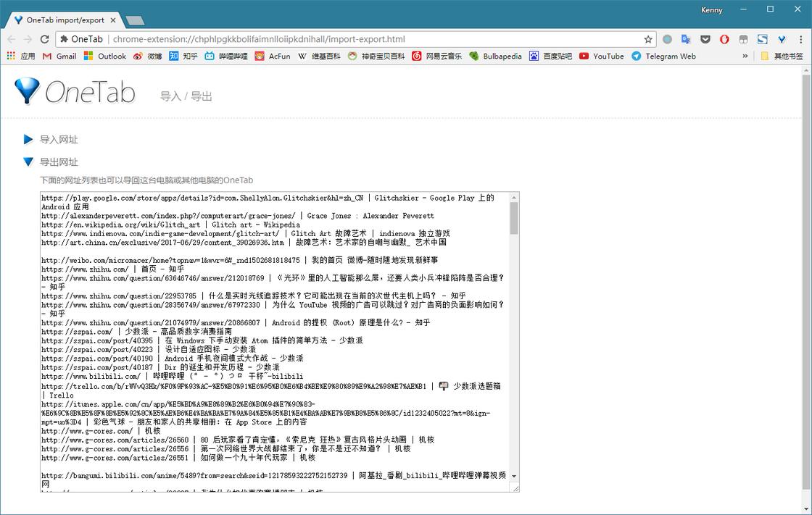Select the OneTab import/export tab
Image resolution: width=812 pixels, height=515 pixels.
pos(65,20)
